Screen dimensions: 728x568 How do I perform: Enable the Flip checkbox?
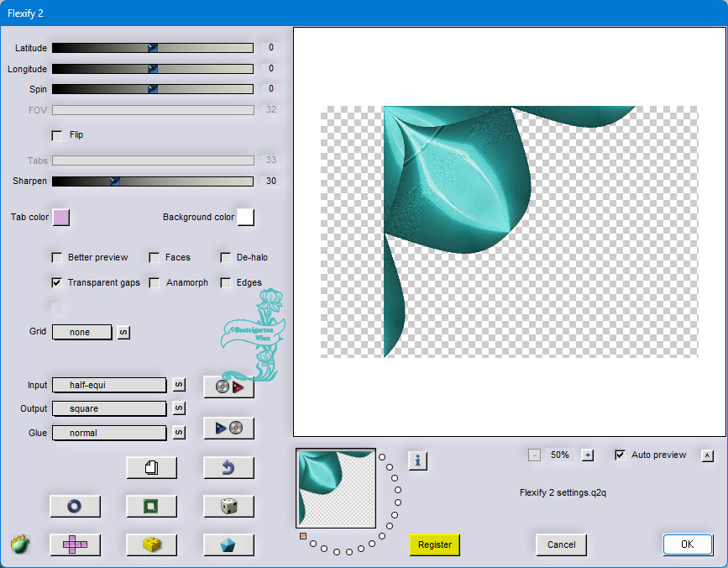[56, 135]
